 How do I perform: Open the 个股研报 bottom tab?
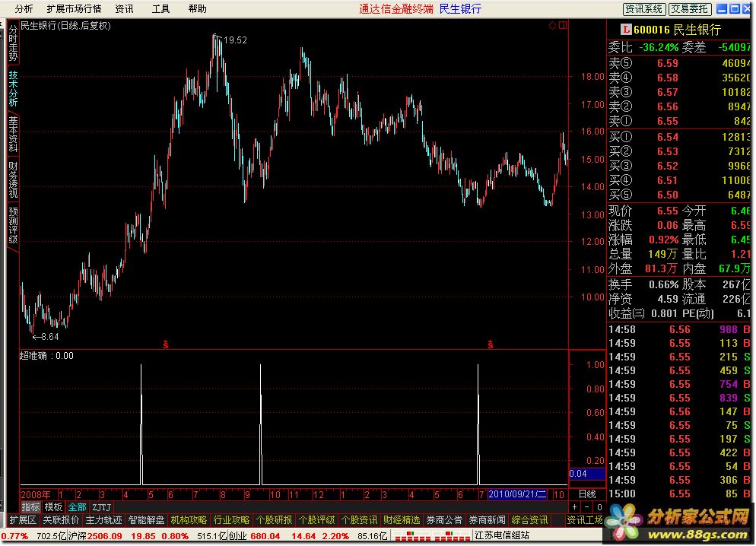pyautogui.click(x=274, y=520)
